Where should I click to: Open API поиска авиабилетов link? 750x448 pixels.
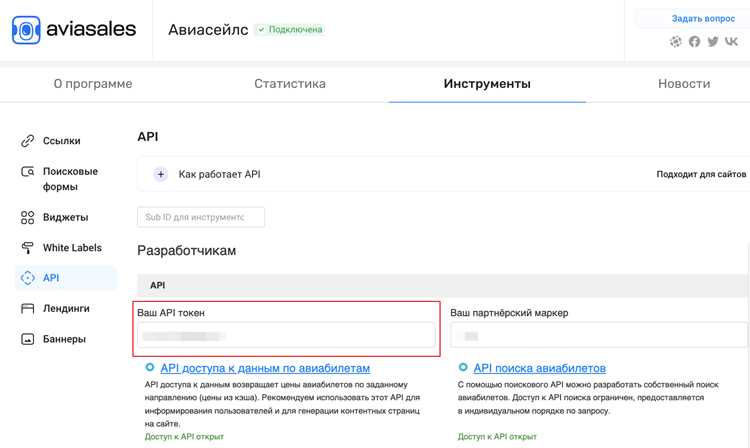point(540,368)
